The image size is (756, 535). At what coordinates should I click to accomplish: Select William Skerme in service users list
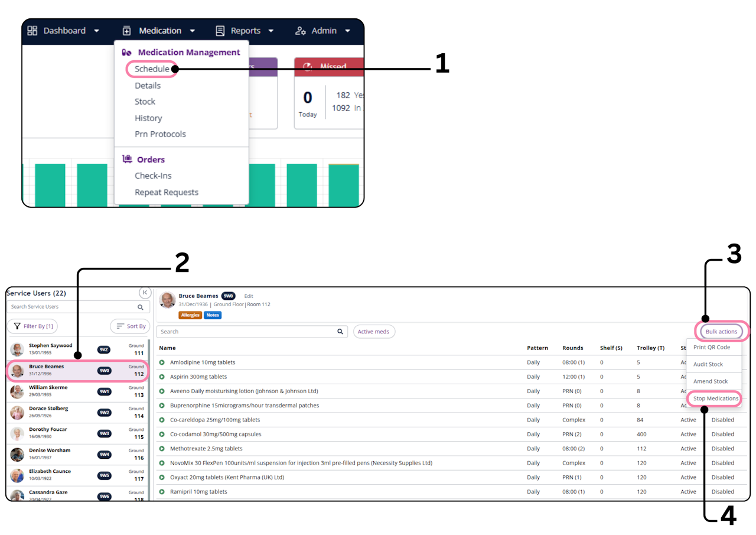tap(77, 391)
